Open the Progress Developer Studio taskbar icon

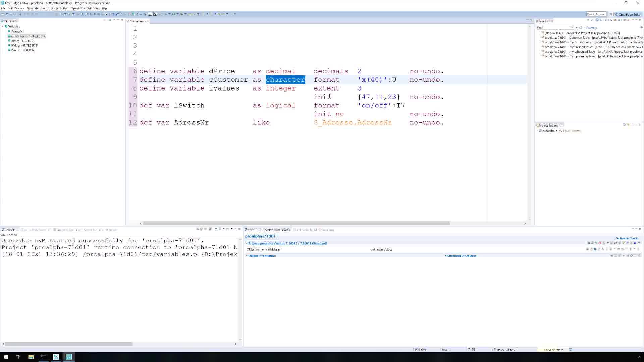pos(69,357)
